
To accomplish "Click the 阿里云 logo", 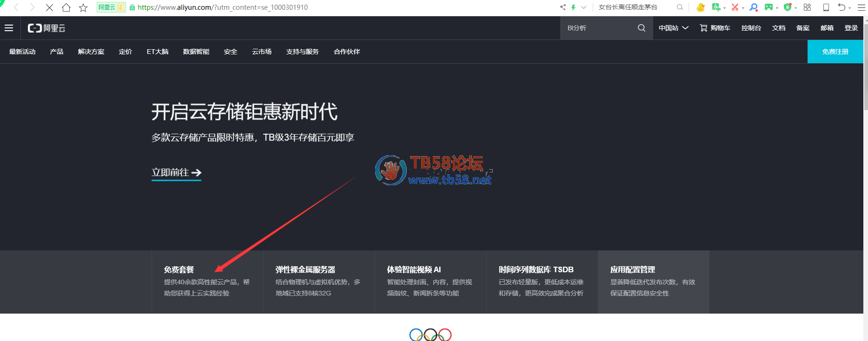I will pos(46,28).
